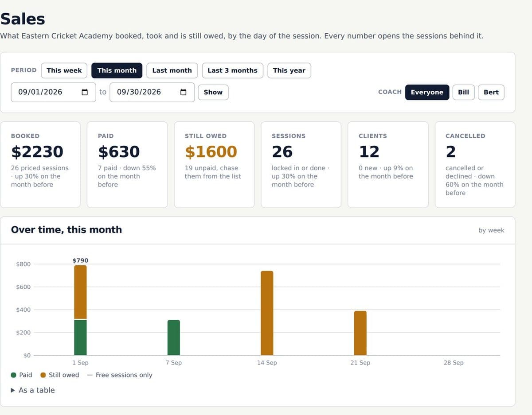Select the Last month period
Viewport: 532px width, 415px height.
172,70
